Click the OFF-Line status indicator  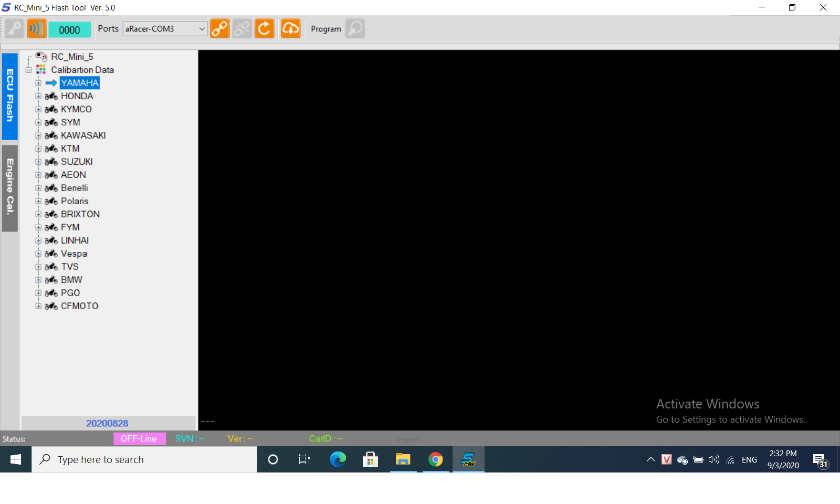(x=139, y=438)
